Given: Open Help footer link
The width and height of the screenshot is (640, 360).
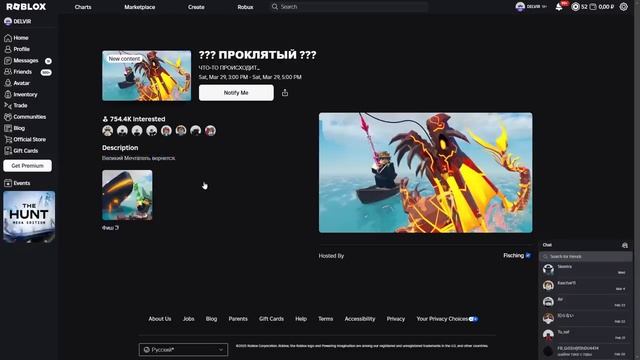Looking at the screenshot, I should (301, 319).
